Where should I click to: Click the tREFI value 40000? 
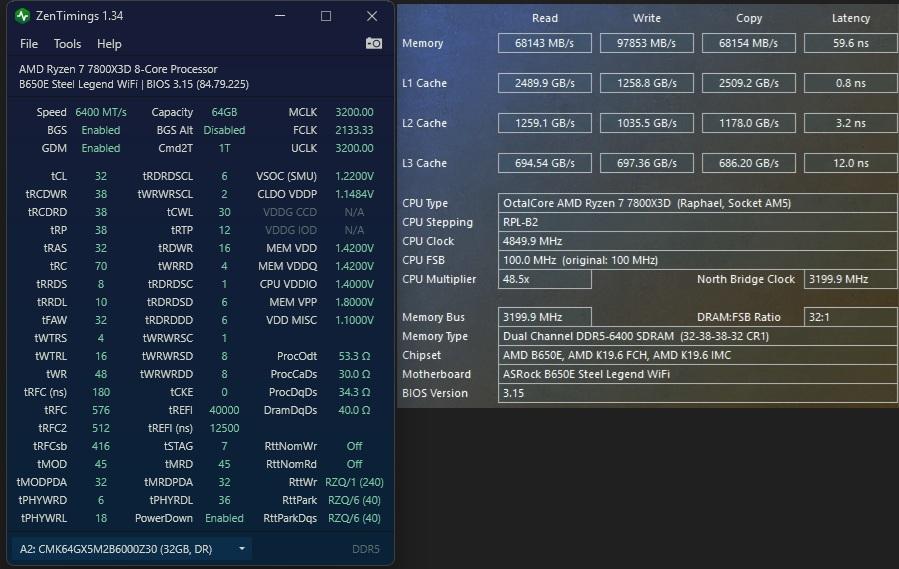pos(224,410)
